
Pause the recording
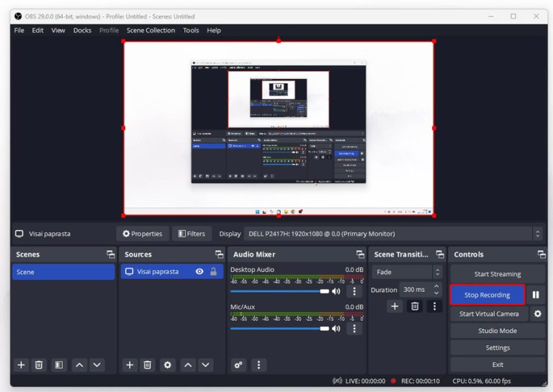[536, 295]
